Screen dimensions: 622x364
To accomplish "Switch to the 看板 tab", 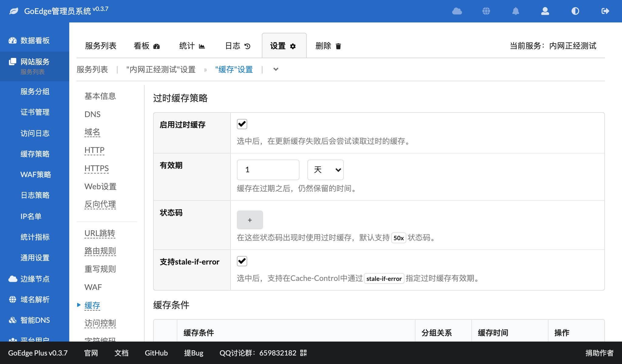I will pyautogui.click(x=147, y=46).
